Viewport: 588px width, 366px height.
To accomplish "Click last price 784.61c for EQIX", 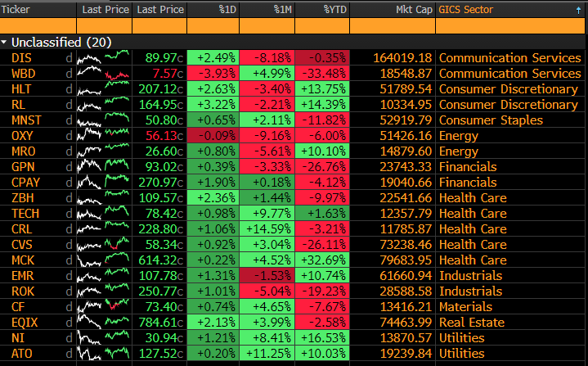I will (161, 322).
